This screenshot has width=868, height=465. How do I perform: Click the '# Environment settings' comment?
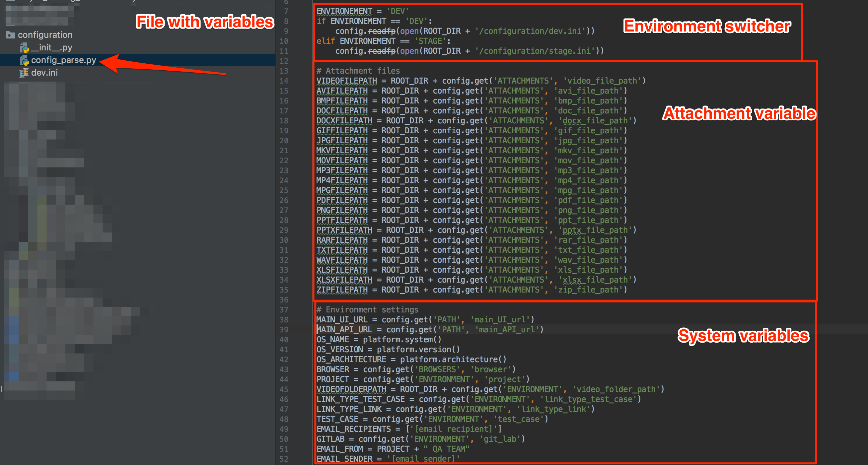[x=367, y=310]
